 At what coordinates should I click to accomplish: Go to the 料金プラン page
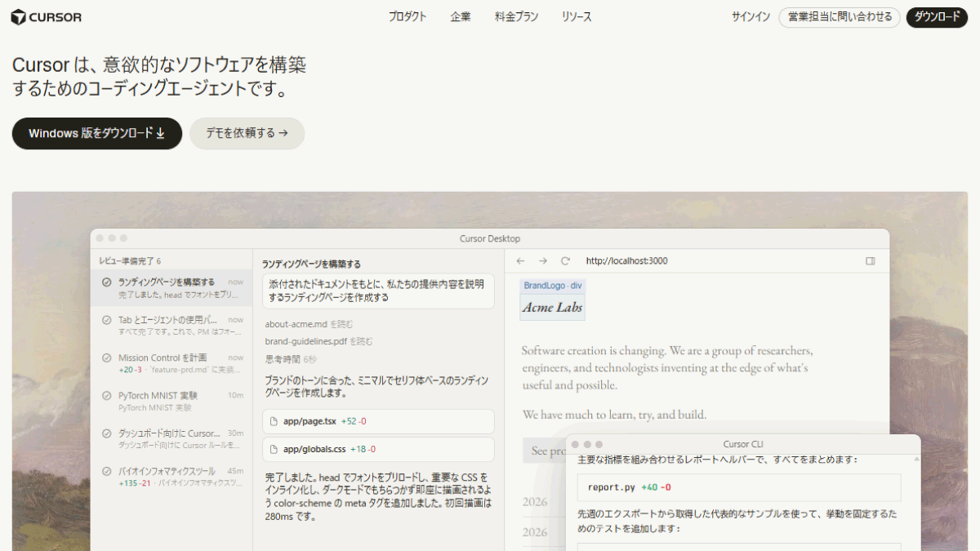[x=516, y=17]
